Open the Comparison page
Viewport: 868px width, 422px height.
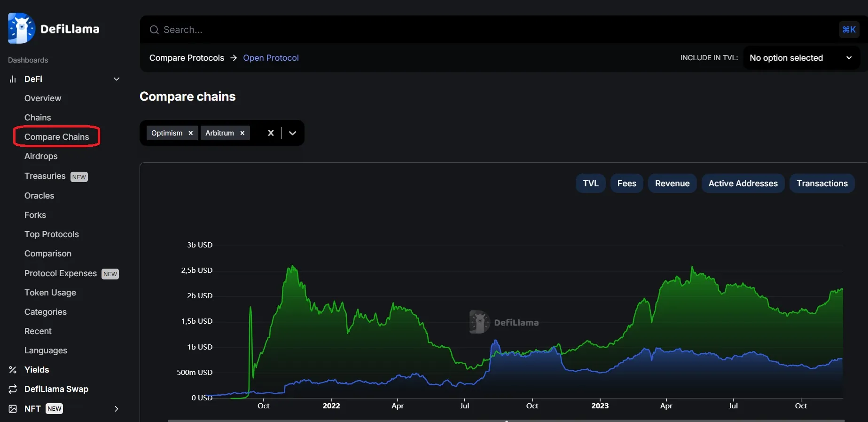coord(48,254)
